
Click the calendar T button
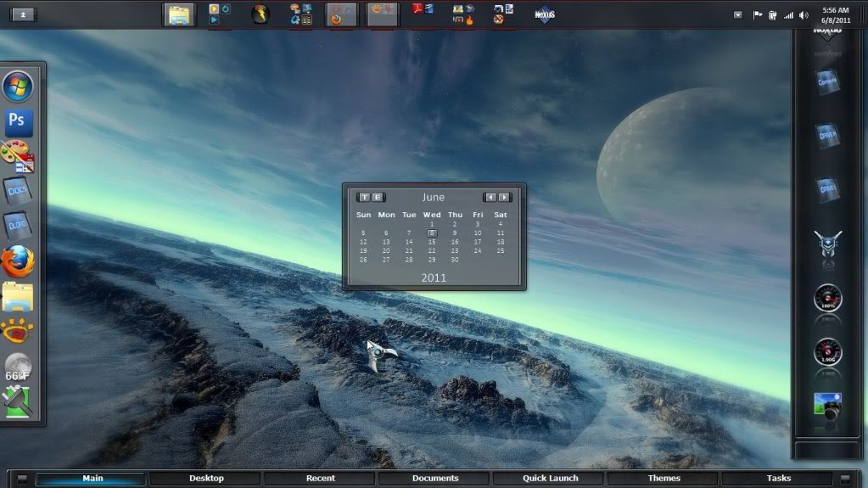click(x=364, y=197)
